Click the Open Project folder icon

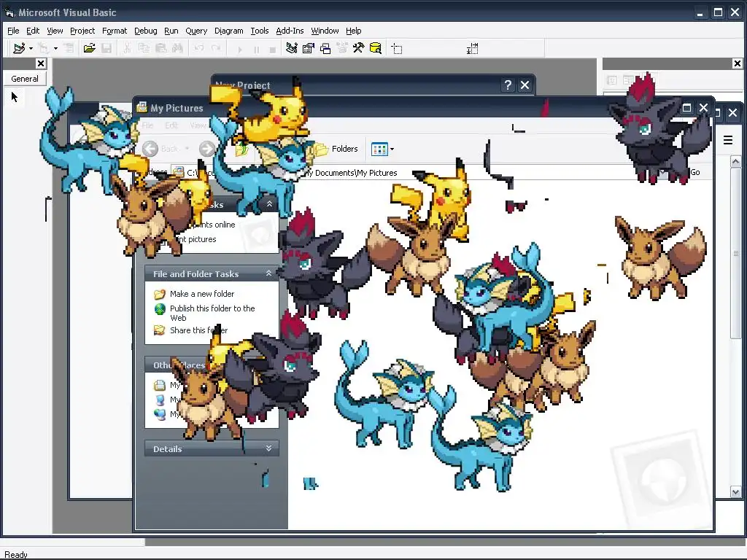tap(89, 48)
